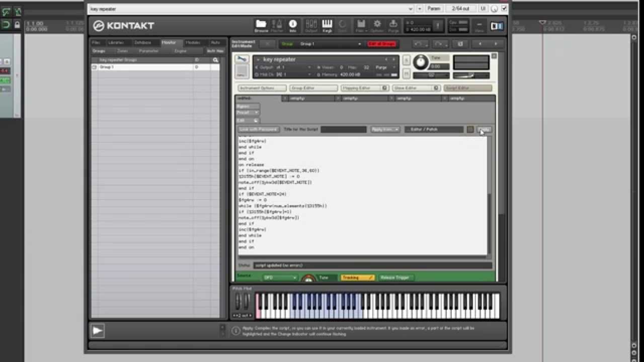The image size is (644, 362).
Task: Click the Master section icon
Action: coord(277,25)
